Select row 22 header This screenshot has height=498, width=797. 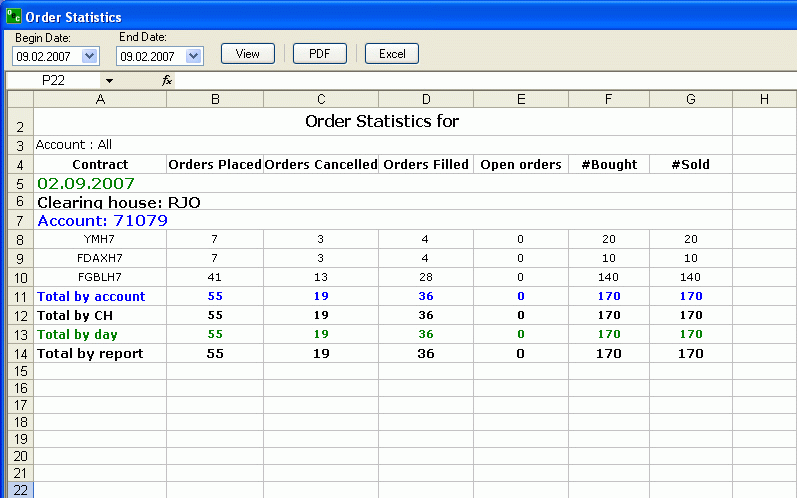[20, 490]
